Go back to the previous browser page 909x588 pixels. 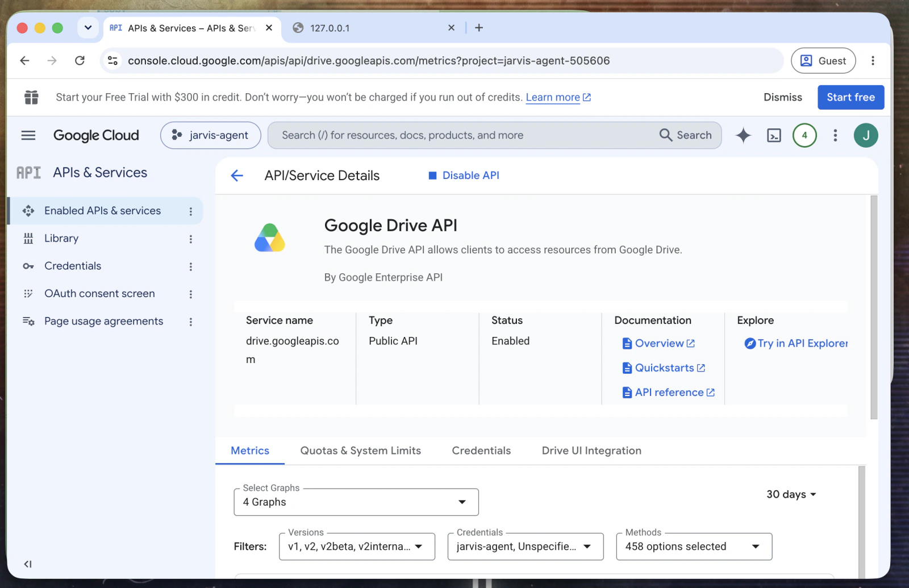point(24,61)
